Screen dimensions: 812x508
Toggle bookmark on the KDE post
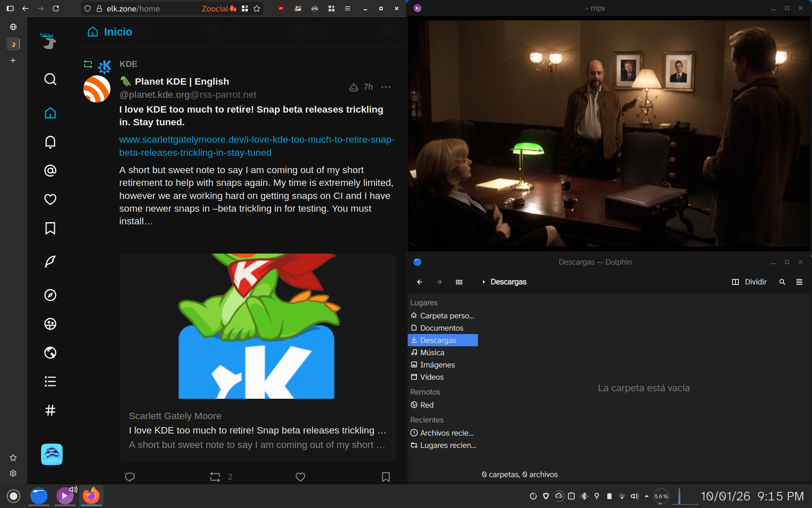pyautogui.click(x=386, y=477)
